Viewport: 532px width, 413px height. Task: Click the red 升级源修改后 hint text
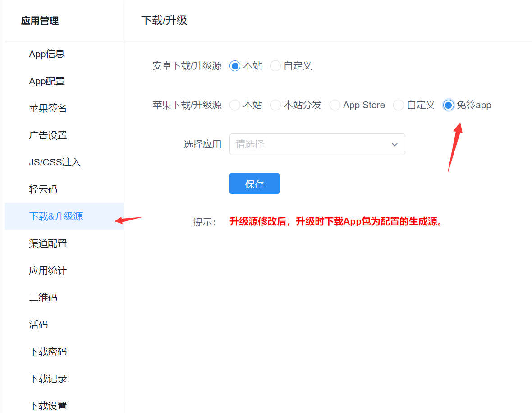click(337, 221)
